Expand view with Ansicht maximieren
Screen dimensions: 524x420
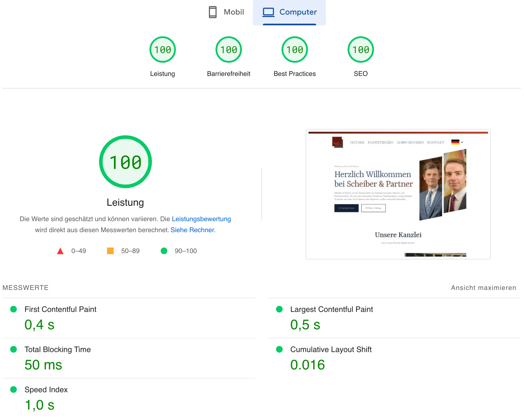[483, 287]
